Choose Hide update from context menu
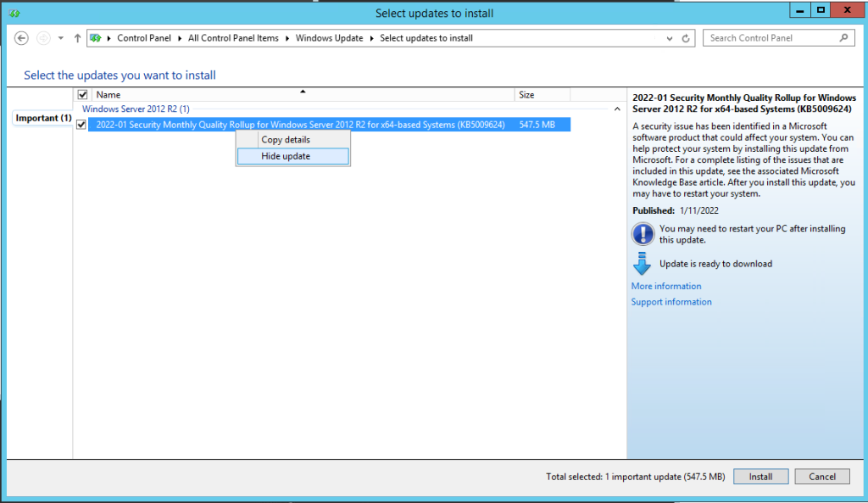The width and height of the screenshot is (868, 503). [293, 156]
